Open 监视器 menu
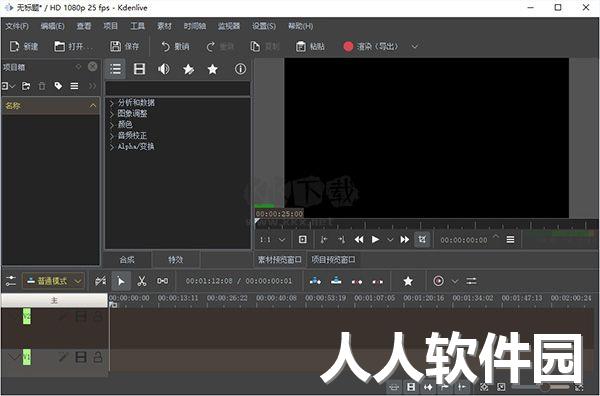This screenshot has width=600, height=396. (x=229, y=26)
